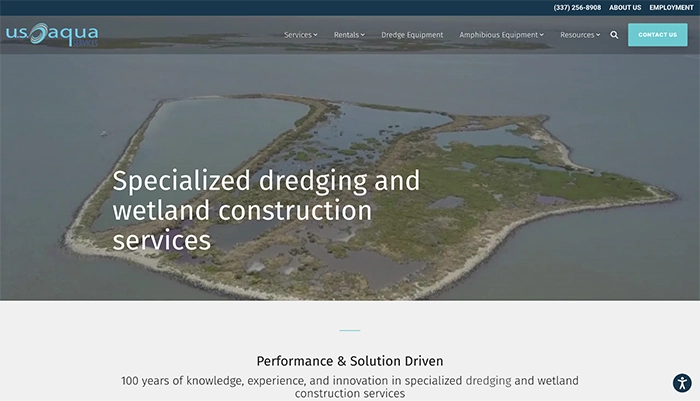Click the '100 years of knowledge' paragraph
700x401 pixels.
350,387
